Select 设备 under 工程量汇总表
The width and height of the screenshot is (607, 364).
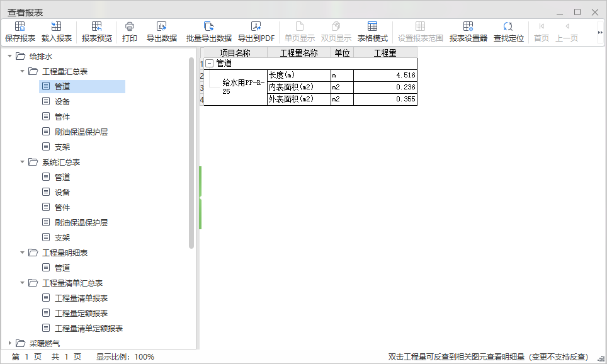coord(62,102)
